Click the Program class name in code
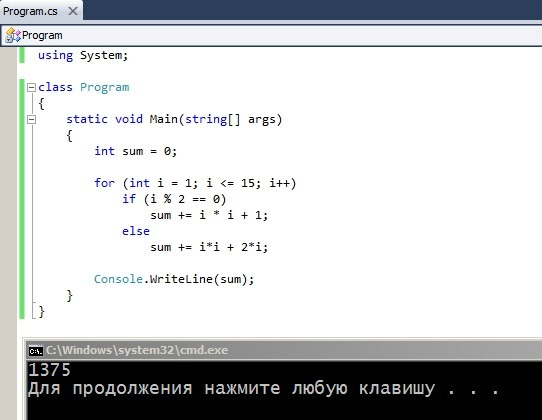Screen dimensions: 542x420 (104, 87)
